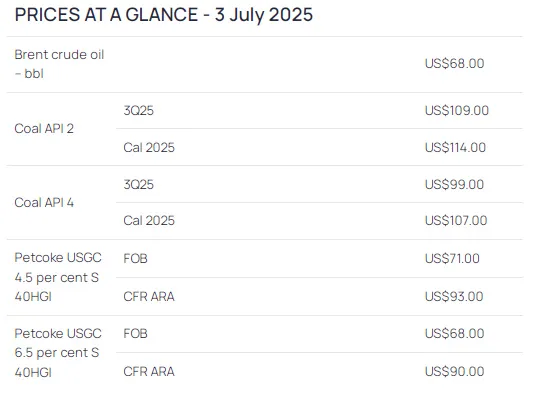Select the Coal API 2 row label
This screenshot has width=534, height=395.
(44, 129)
